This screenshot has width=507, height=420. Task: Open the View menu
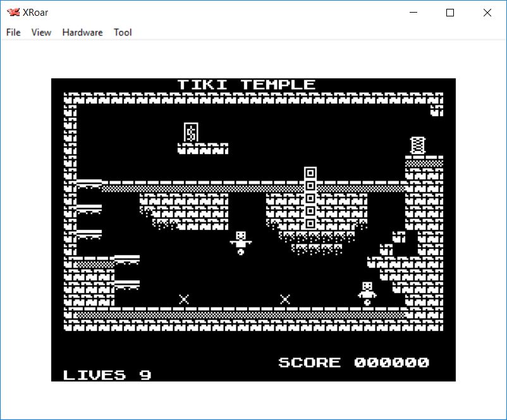[41, 32]
